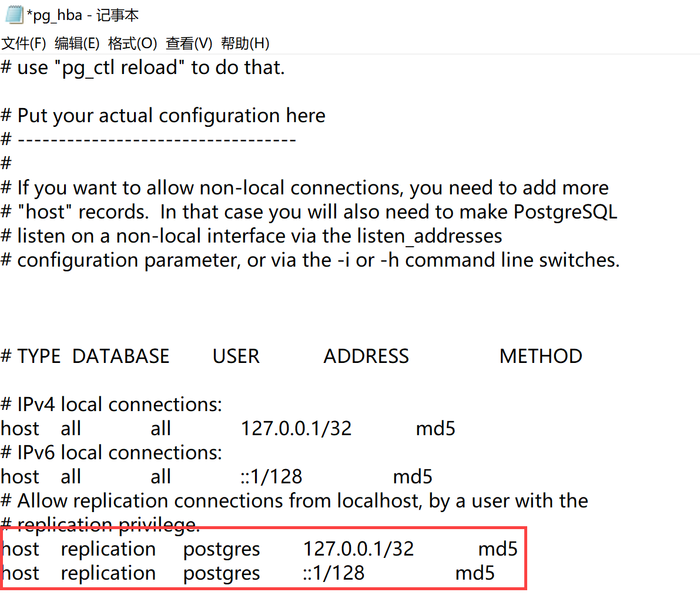Image resolution: width=700 pixels, height=609 pixels.
Task: Click the ADDRESS column header text
Action: click(366, 355)
